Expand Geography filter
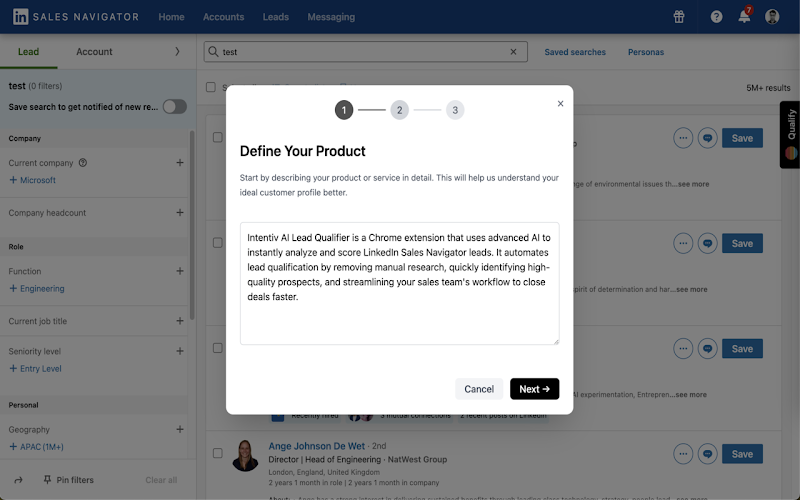 point(180,430)
